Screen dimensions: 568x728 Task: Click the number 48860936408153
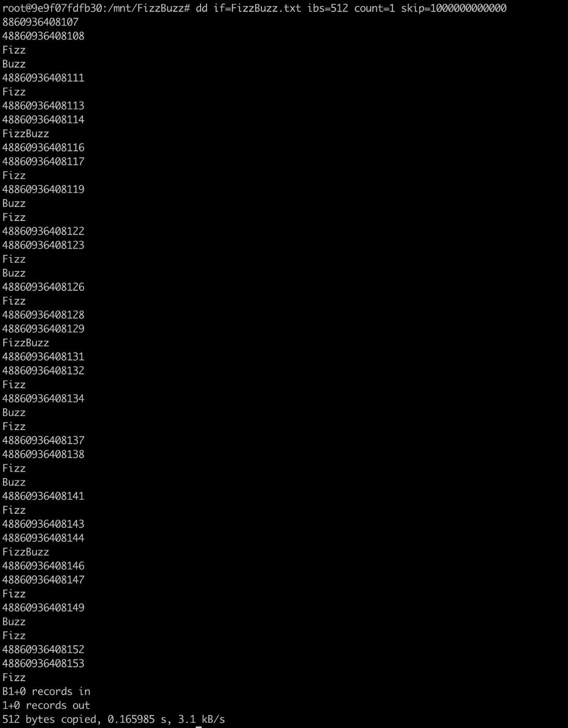[43, 664]
